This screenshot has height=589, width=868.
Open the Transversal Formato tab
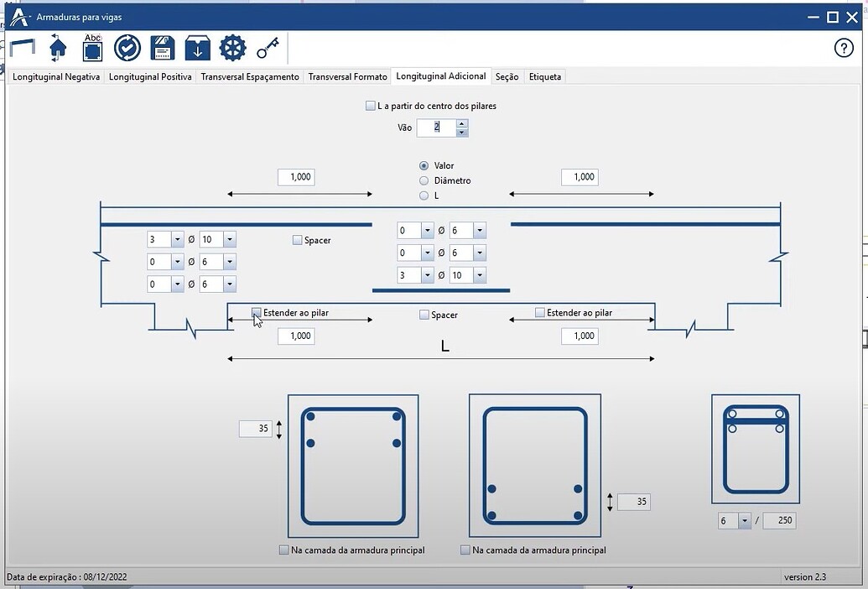(x=348, y=76)
